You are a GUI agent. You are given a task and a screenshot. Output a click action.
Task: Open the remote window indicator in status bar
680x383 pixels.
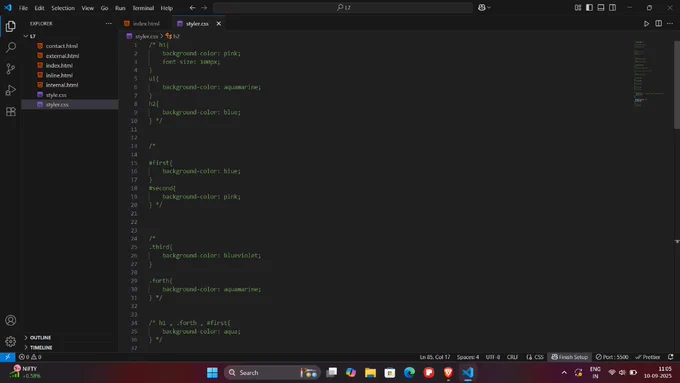coord(7,357)
